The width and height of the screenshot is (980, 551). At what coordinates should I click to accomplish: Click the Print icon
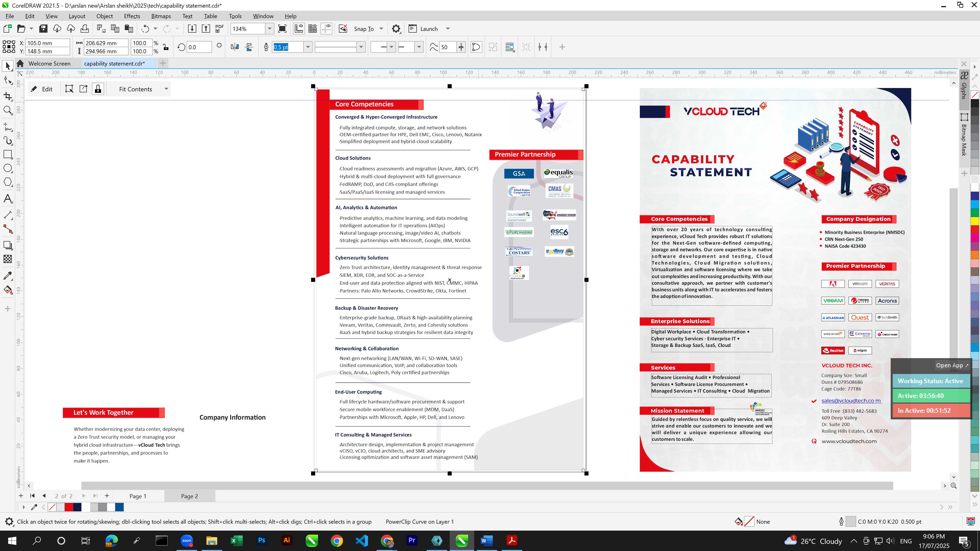click(x=84, y=29)
